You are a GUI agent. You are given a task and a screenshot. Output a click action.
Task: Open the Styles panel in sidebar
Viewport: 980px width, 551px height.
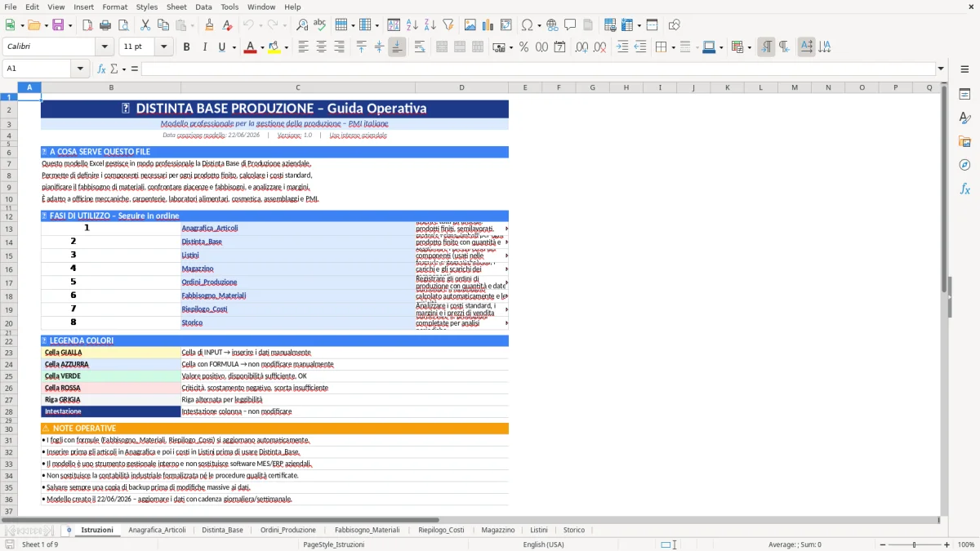point(964,118)
